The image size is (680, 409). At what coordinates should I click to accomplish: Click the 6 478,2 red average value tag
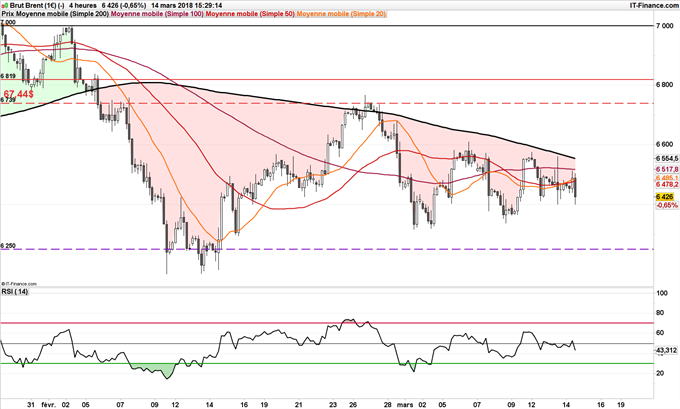tap(667, 184)
